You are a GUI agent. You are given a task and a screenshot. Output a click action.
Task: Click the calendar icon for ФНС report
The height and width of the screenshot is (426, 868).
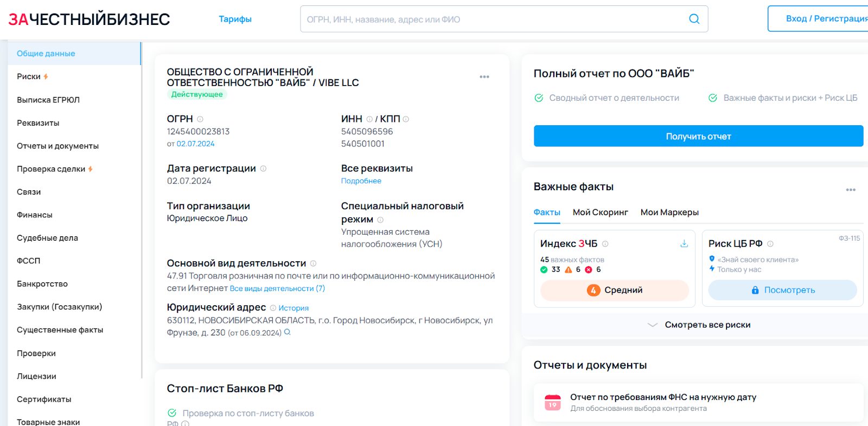click(x=552, y=402)
